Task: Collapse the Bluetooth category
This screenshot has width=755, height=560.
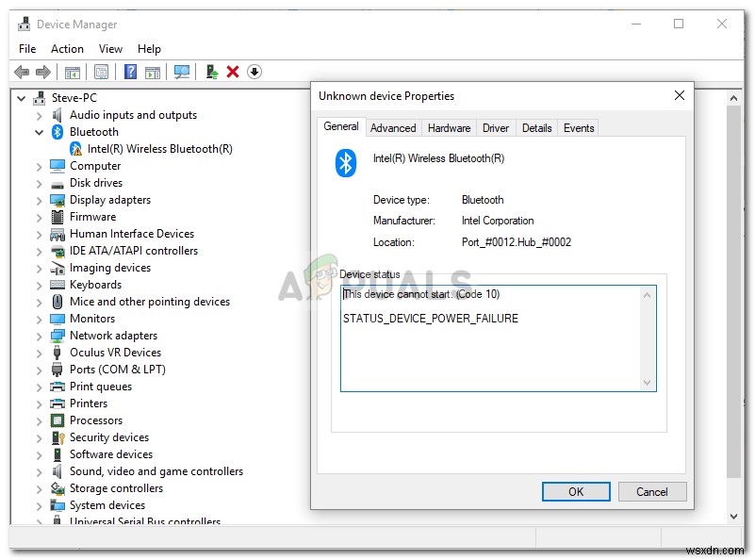Action: tap(39, 132)
